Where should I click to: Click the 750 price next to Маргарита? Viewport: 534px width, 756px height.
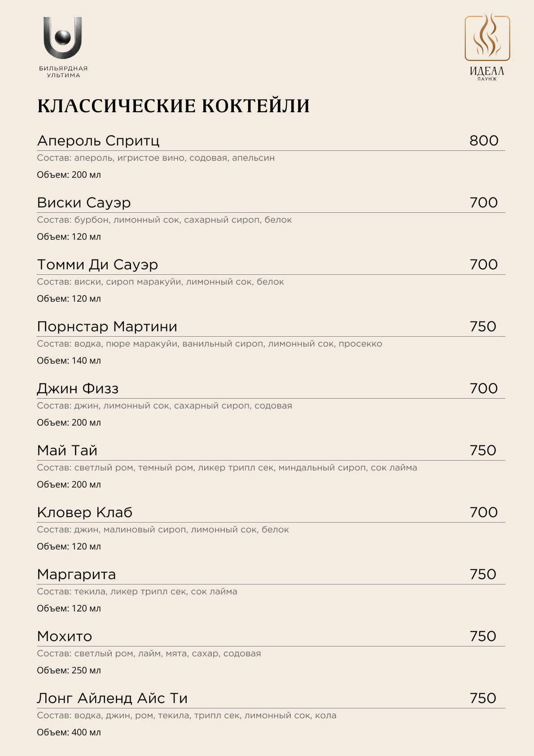coord(483,574)
